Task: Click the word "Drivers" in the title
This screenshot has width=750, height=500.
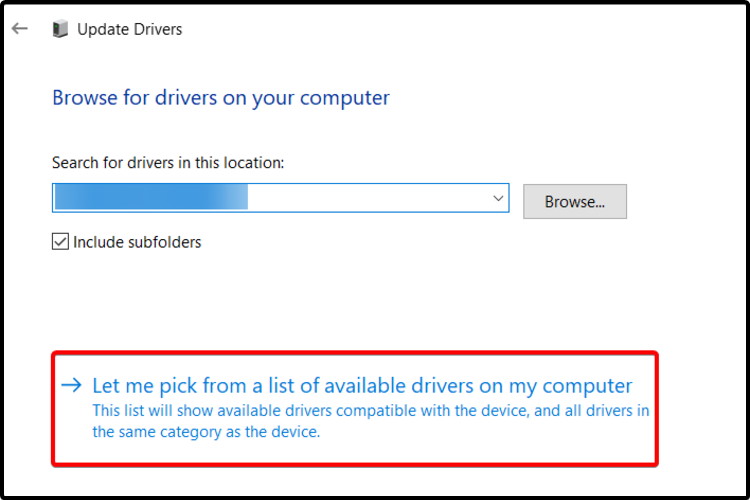Action: click(155, 29)
